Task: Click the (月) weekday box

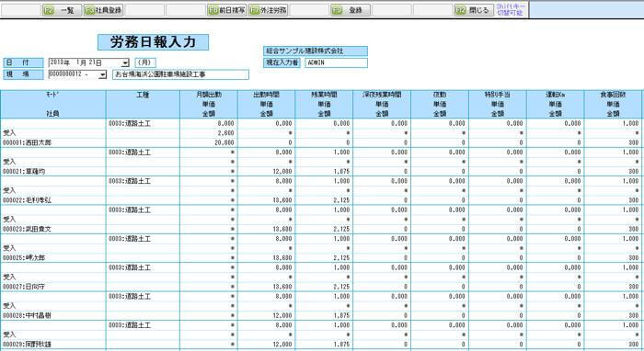Action: click(x=145, y=62)
